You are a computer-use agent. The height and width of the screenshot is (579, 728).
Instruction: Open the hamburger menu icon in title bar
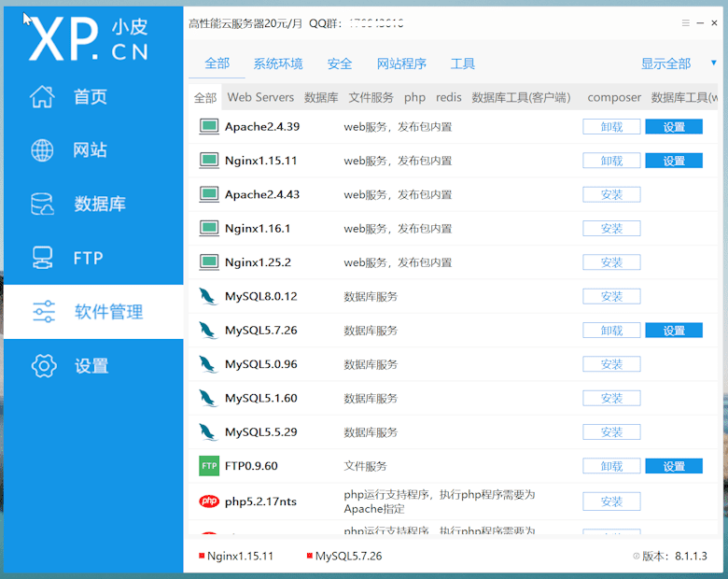[685, 22]
